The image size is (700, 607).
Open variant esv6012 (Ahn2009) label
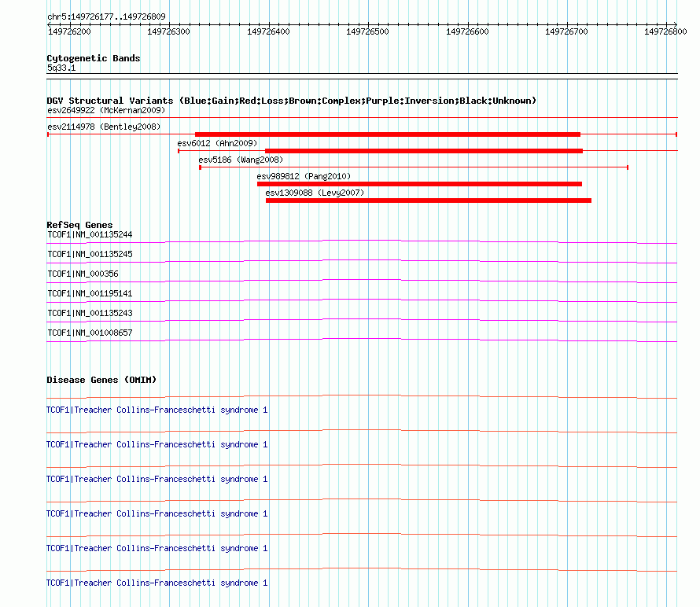[217, 143]
